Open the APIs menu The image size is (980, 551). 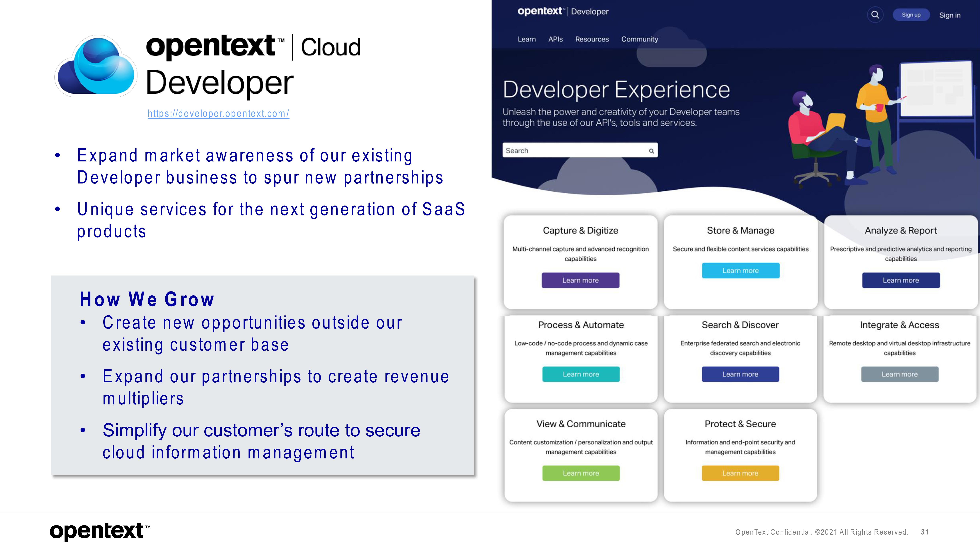(555, 39)
